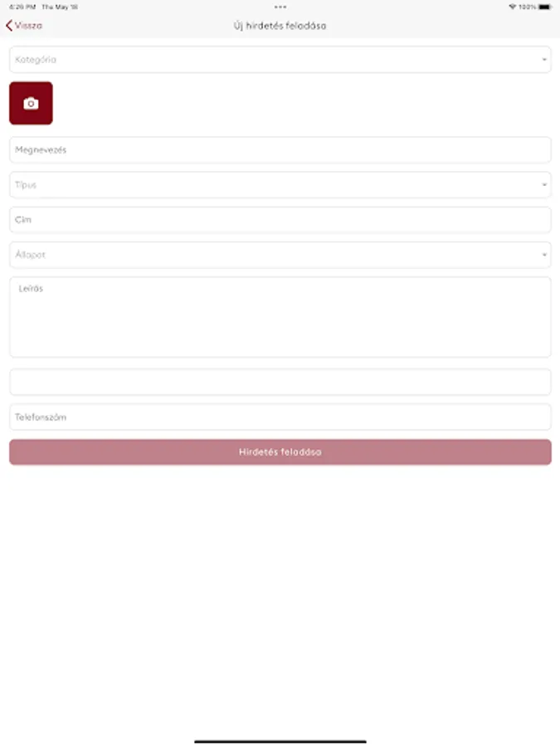
Task: Focus the Megnevezés input field
Action: click(x=280, y=150)
